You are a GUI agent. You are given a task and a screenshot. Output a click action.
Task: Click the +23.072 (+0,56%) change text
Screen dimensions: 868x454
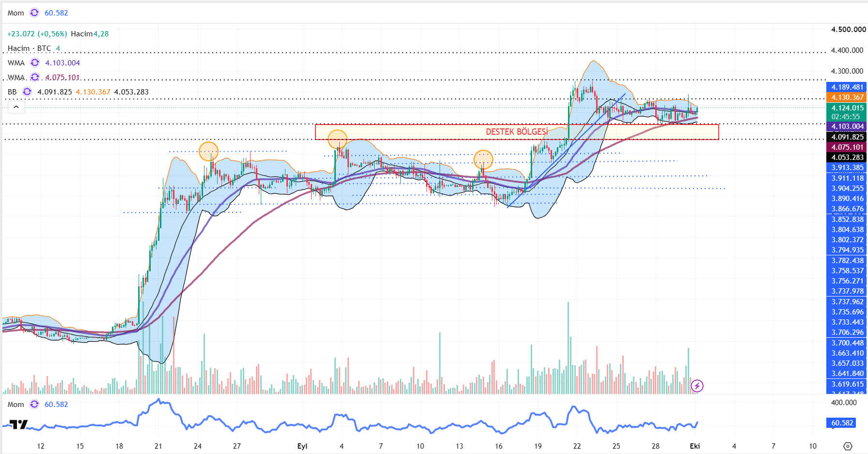[37, 33]
